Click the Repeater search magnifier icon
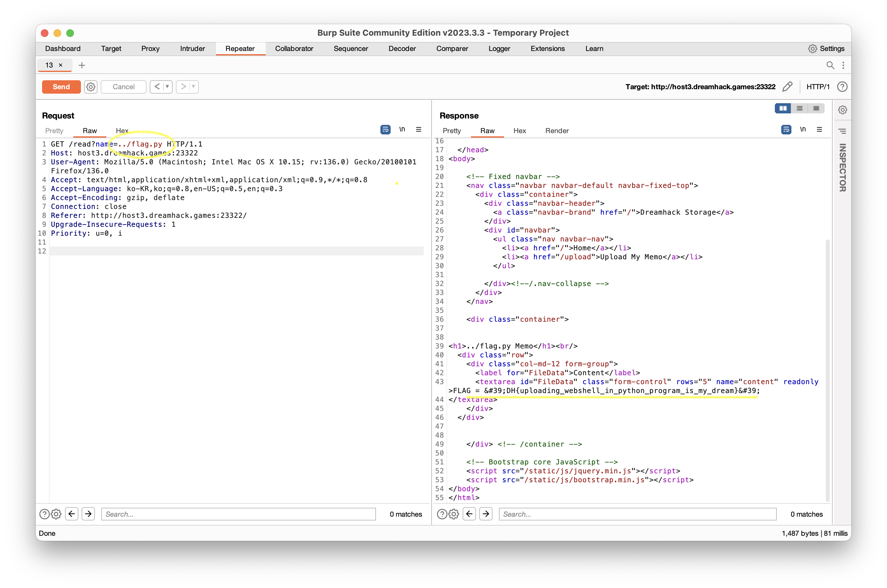The width and height of the screenshot is (887, 588). pos(830,65)
